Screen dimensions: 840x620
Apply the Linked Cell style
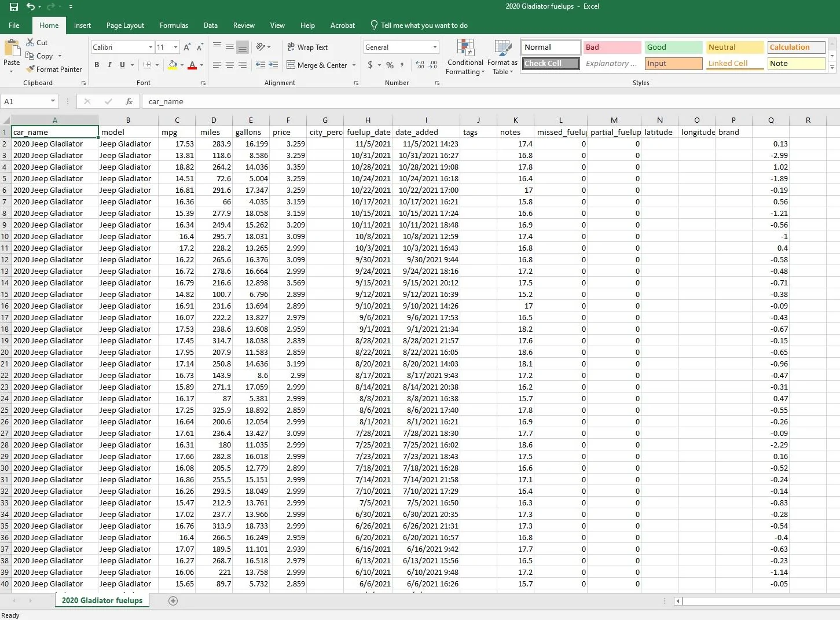point(735,64)
